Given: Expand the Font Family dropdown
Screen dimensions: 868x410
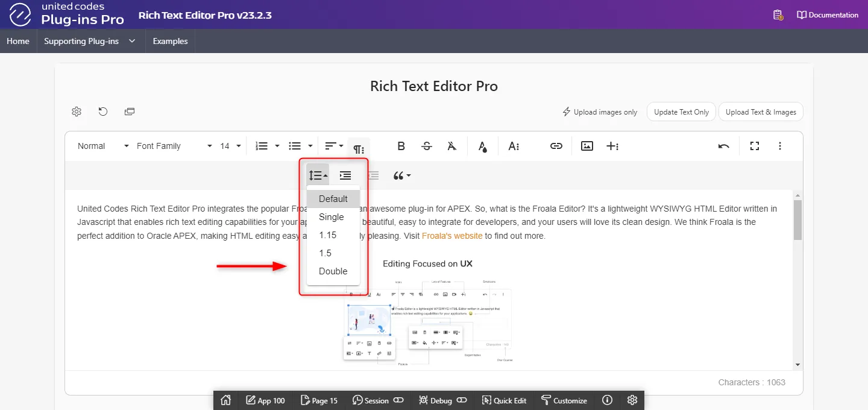Looking at the screenshot, I should 174,146.
